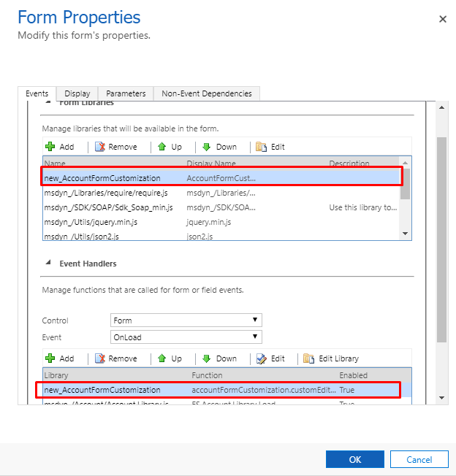Click Remove icon in Event Handlers toolbar
Screen dimensions: 456x476
[x=100, y=358]
